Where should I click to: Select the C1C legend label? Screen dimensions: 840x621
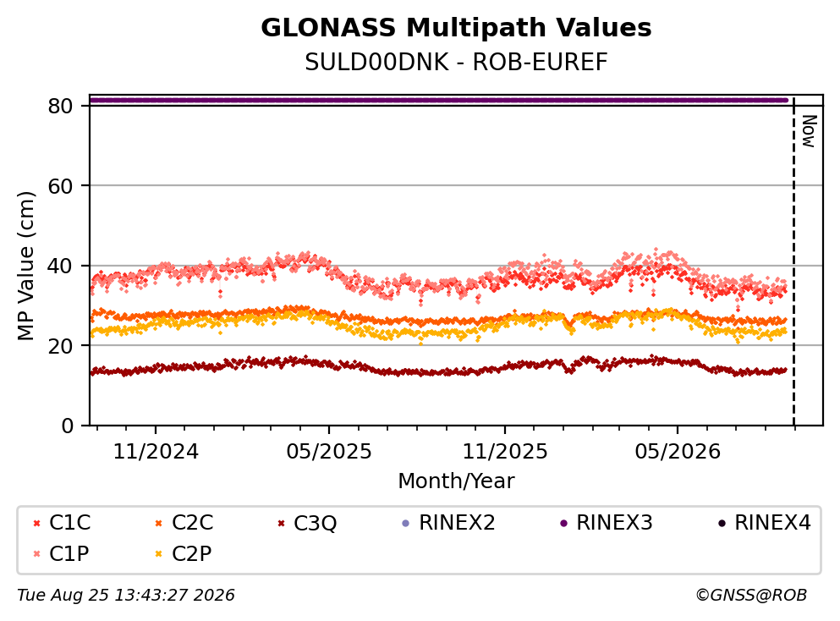point(69,522)
